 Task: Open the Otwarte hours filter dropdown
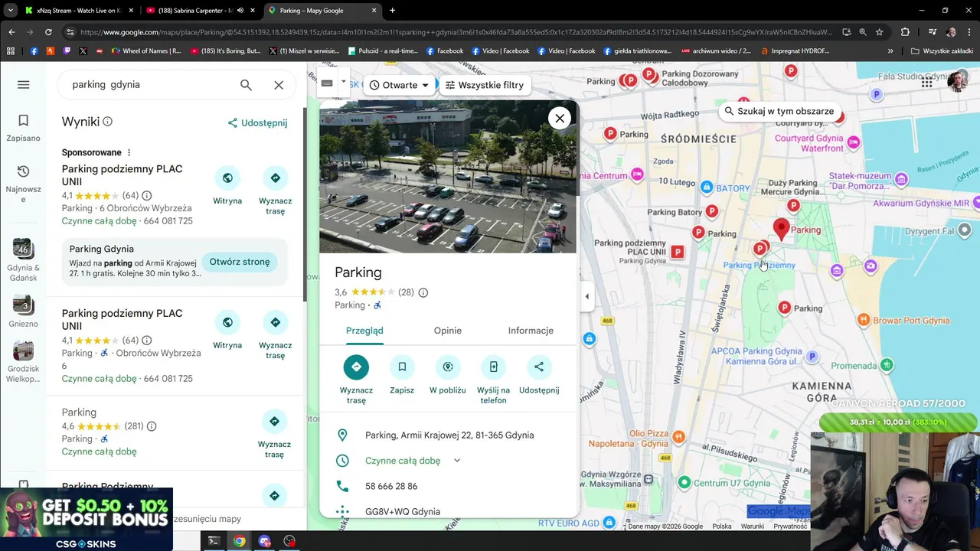pos(399,85)
